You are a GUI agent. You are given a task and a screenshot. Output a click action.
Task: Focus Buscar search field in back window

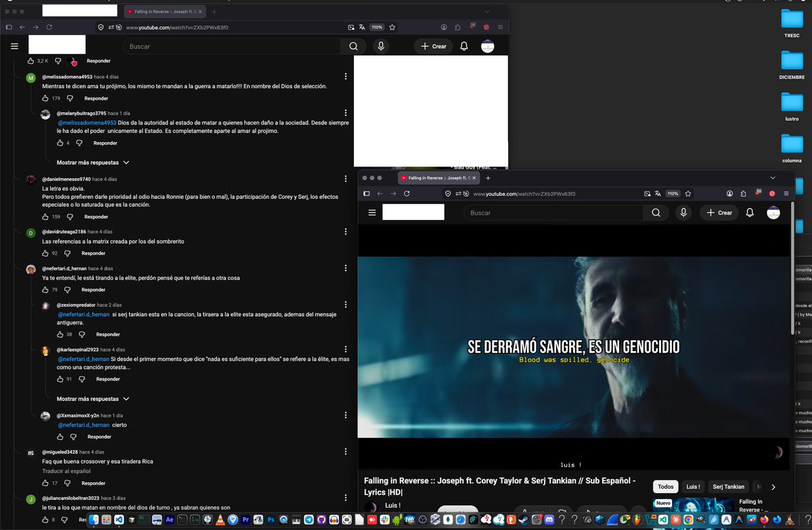[x=232, y=46]
